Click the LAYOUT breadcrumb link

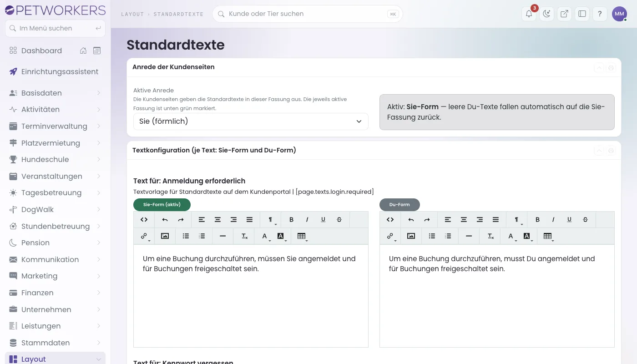[132, 14]
